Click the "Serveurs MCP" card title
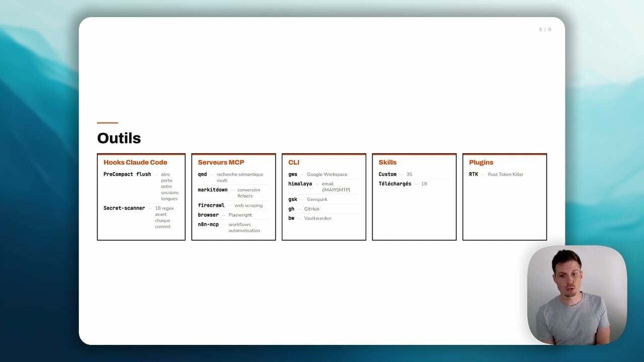This screenshot has height=362, width=644. pos(221,162)
